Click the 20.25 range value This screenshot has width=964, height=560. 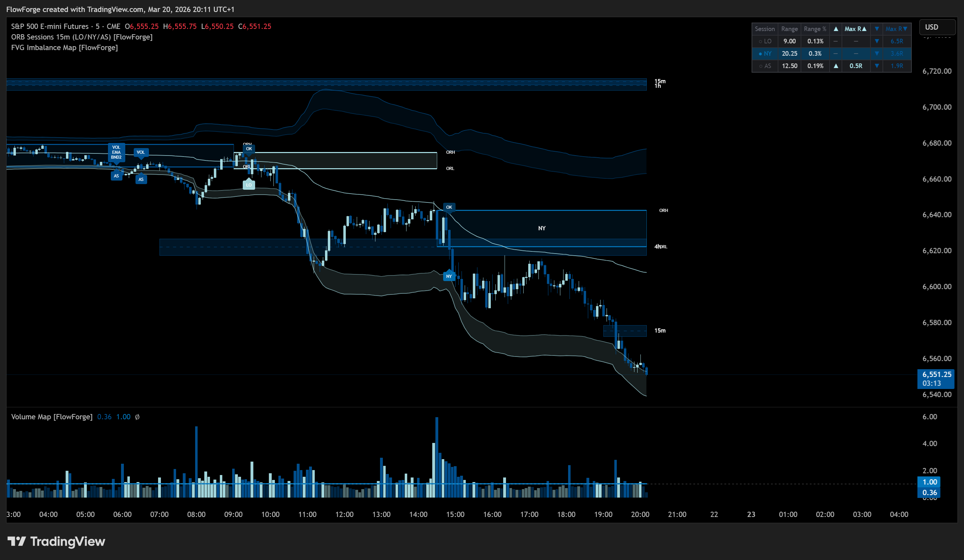789,54
